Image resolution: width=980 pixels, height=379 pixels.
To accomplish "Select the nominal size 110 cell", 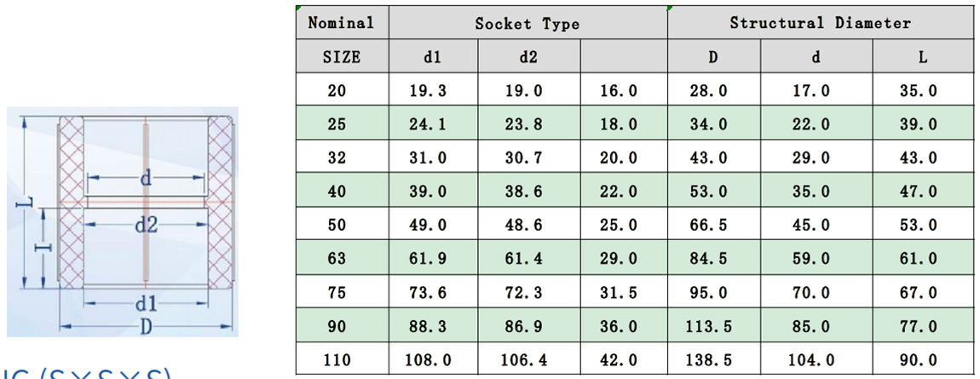I will pos(337,360).
